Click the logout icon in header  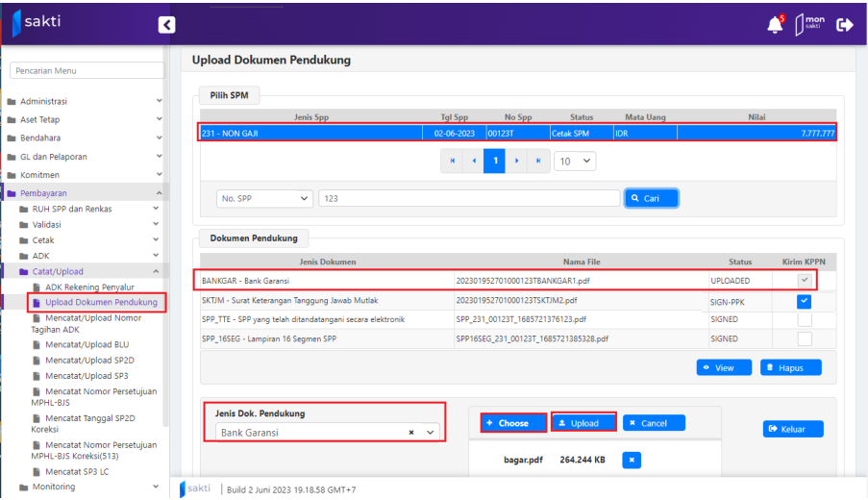click(845, 26)
